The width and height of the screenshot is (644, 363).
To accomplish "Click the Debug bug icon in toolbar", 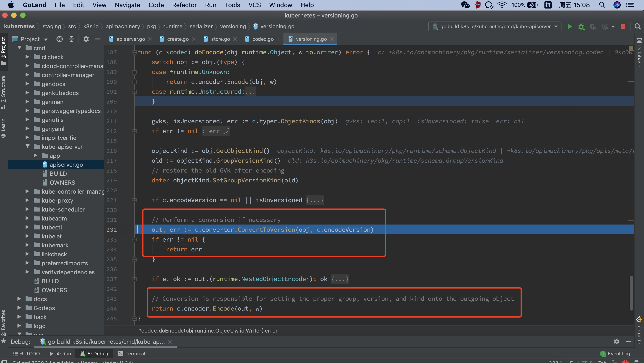I will tap(581, 26).
